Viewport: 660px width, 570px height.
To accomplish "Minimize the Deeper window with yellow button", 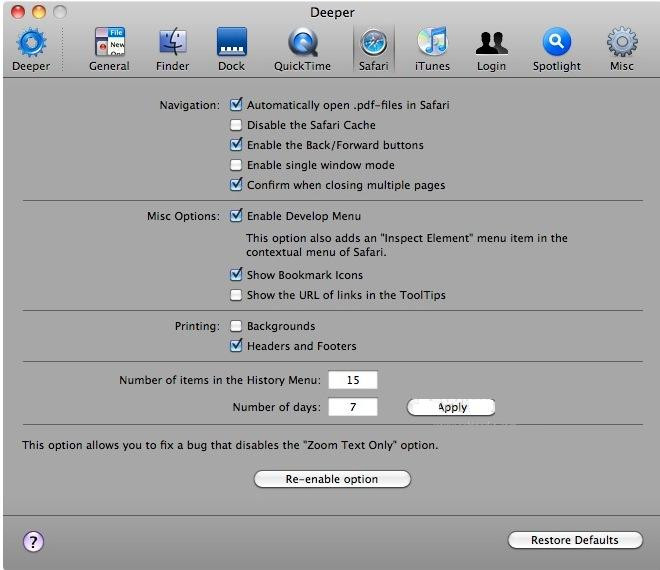I will tap(39, 12).
